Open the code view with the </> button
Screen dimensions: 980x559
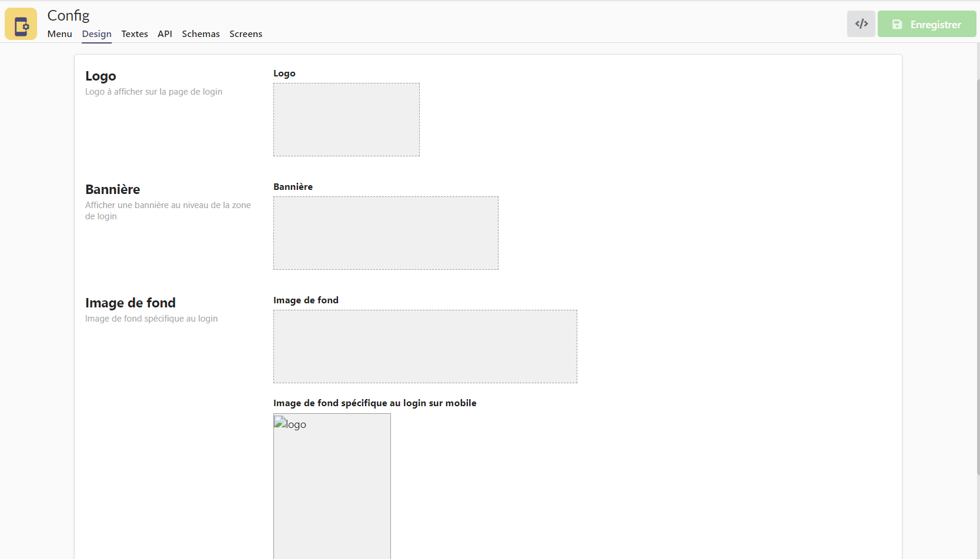tap(861, 24)
